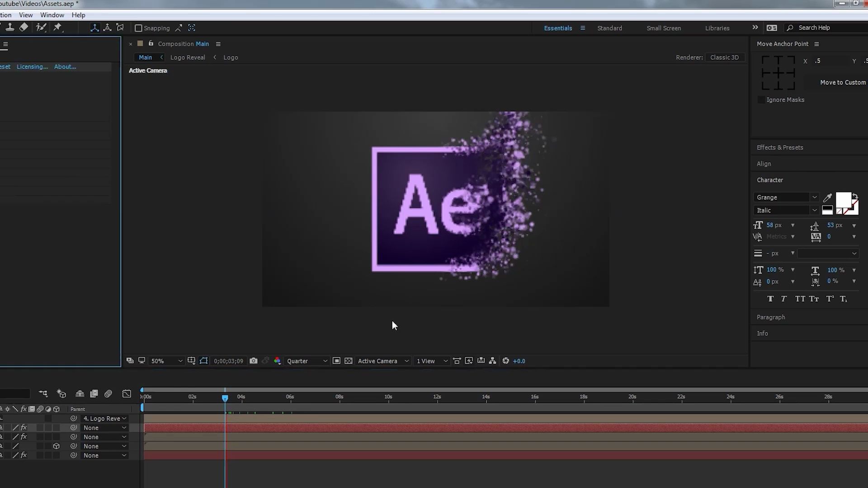This screenshot has height=488, width=868.
Task: Click the About... link
Action: coord(65,66)
